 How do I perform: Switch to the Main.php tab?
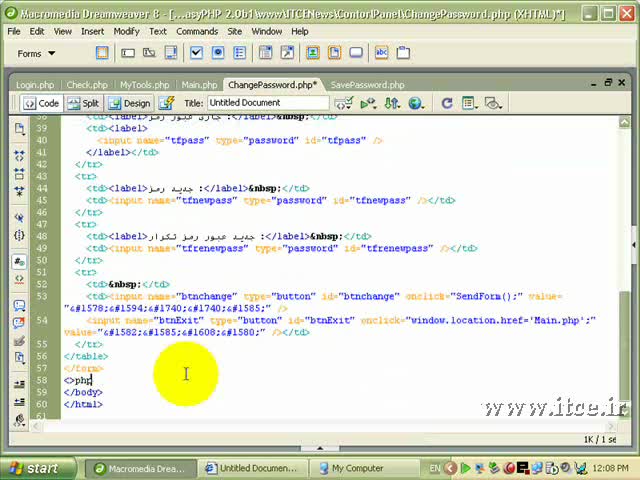199,85
